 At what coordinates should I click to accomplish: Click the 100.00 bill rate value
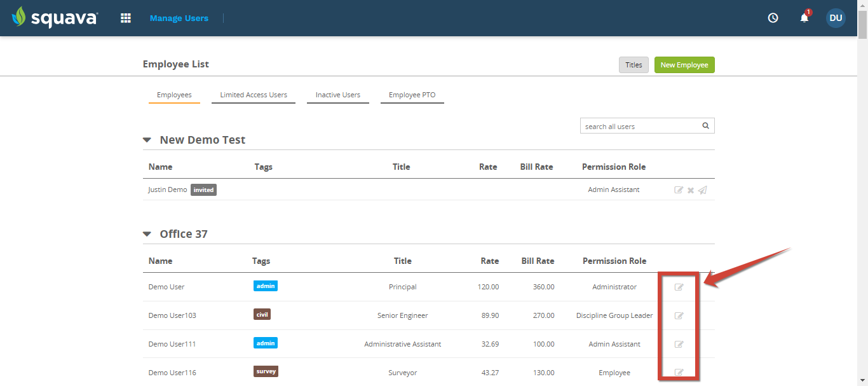pyautogui.click(x=543, y=344)
